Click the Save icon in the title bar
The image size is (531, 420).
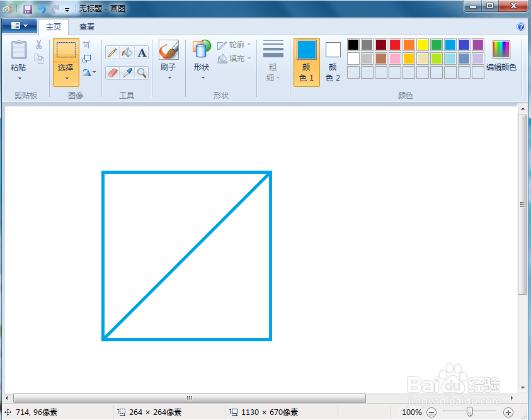(28, 9)
